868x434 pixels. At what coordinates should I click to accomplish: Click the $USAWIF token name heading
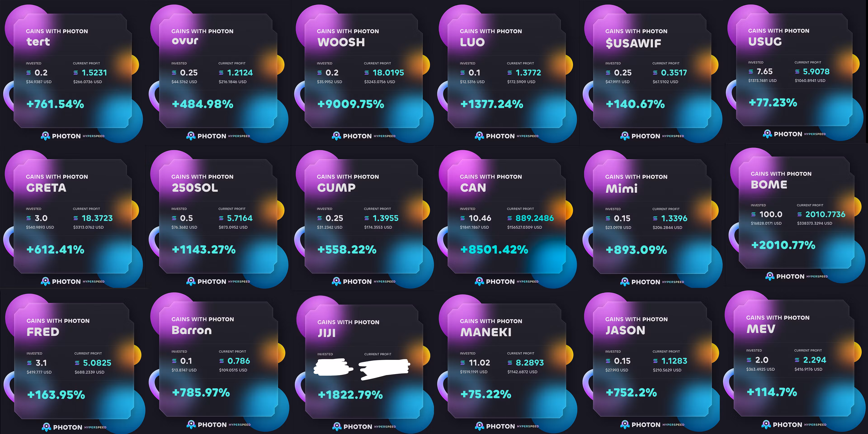click(633, 43)
